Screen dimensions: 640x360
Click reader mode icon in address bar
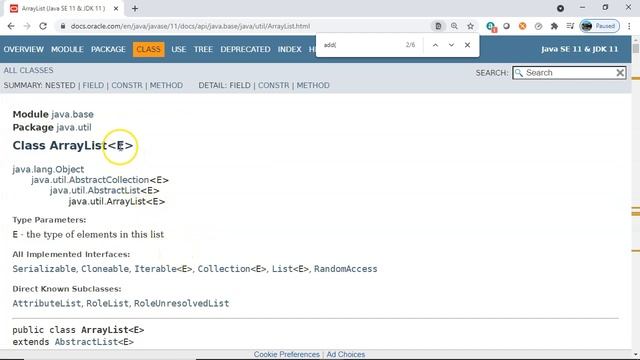point(438,26)
